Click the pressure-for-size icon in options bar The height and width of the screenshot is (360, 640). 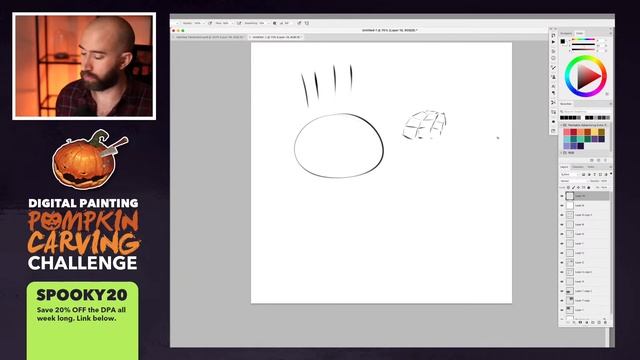299,23
